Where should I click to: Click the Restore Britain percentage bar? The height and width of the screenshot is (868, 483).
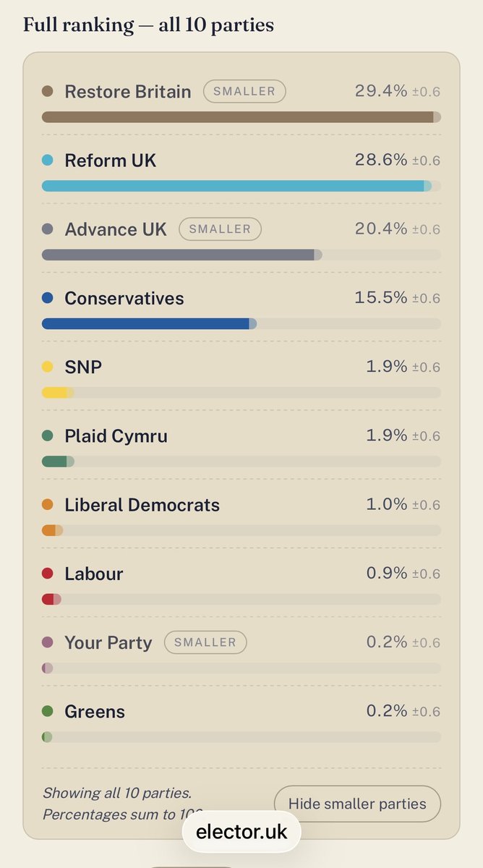point(241,117)
